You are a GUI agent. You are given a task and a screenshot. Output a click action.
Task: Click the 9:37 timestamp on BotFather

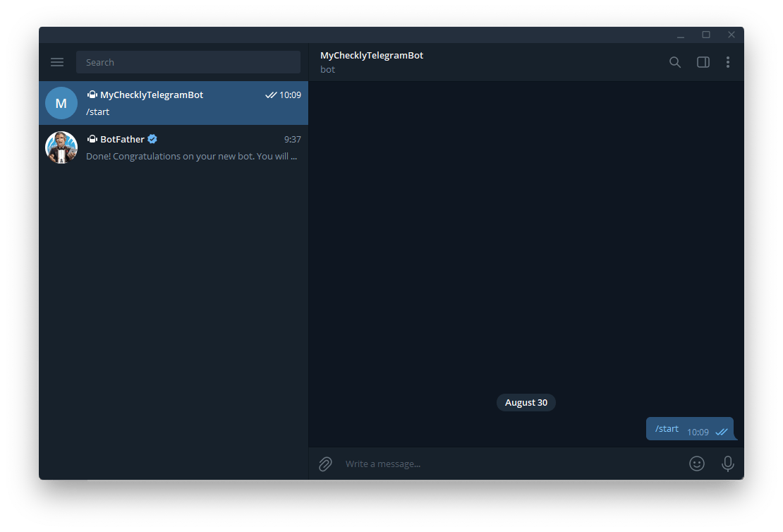coord(293,140)
